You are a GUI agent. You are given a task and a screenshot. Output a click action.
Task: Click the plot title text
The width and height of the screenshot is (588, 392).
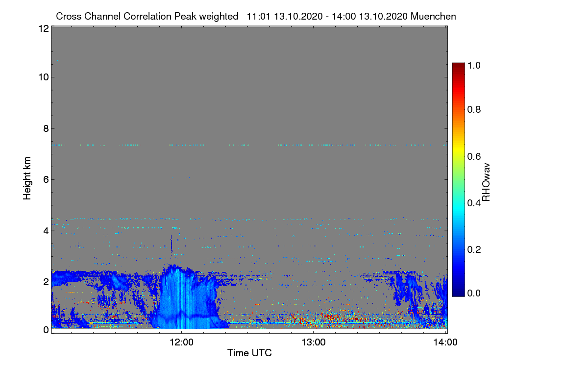(x=256, y=16)
